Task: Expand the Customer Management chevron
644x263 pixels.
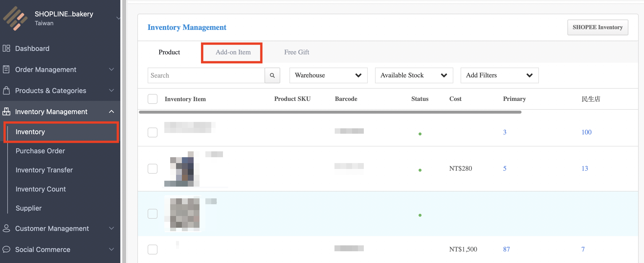Action: (x=111, y=228)
